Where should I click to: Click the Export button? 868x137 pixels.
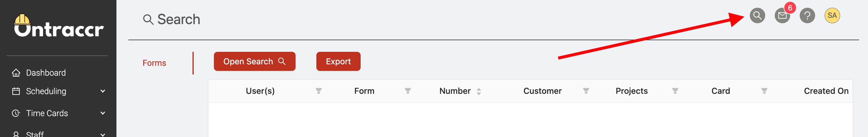[338, 61]
